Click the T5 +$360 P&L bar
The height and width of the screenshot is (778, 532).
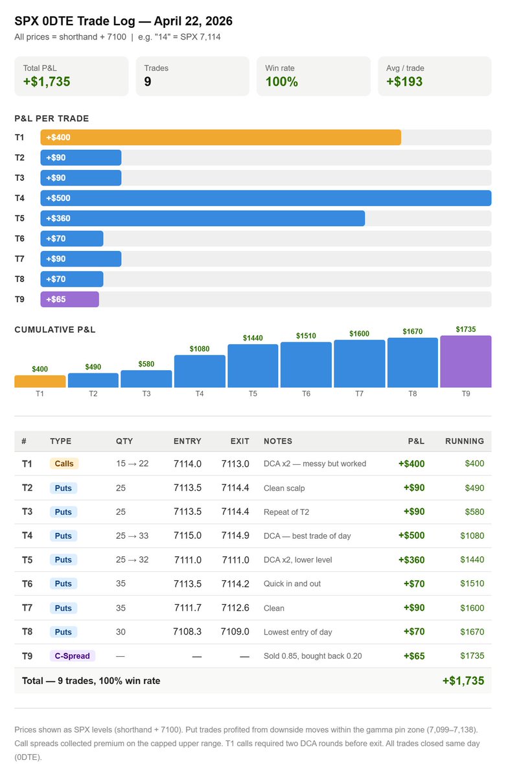click(x=202, y=218)
